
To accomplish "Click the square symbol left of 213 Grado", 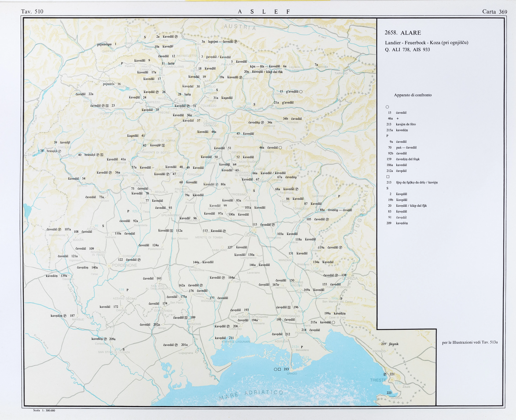I will [279, 369].
